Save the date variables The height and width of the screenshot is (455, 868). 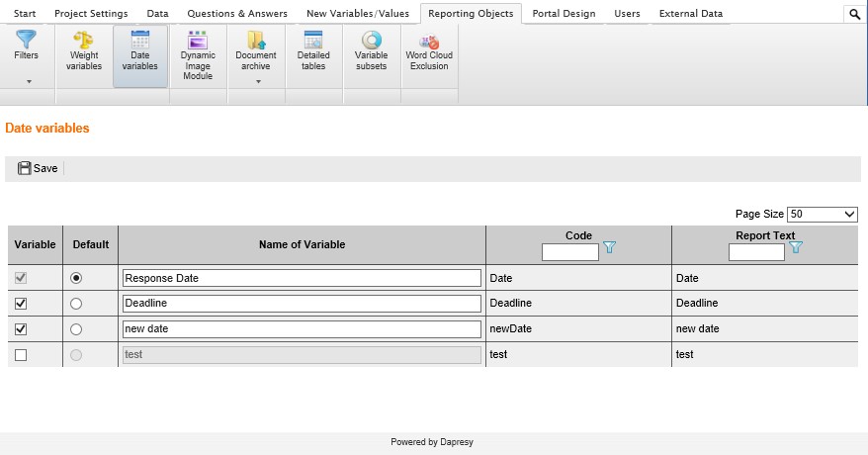tap(38, 168)
